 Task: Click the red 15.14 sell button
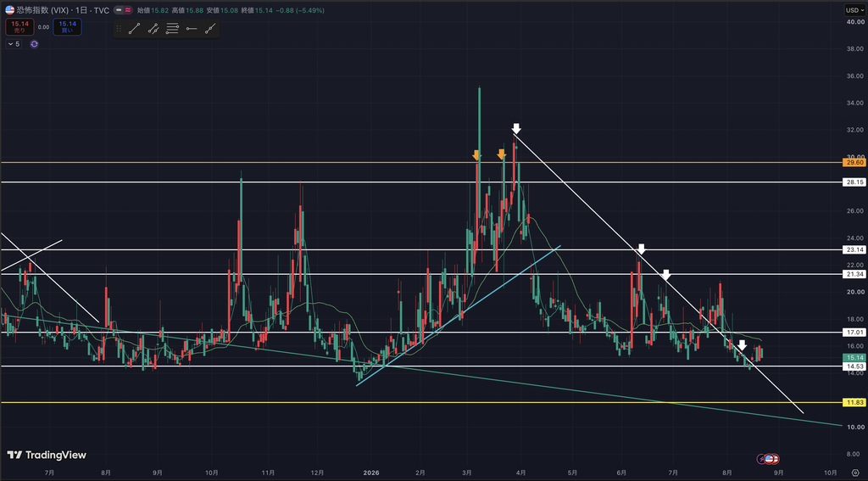(x=20, y=26)
